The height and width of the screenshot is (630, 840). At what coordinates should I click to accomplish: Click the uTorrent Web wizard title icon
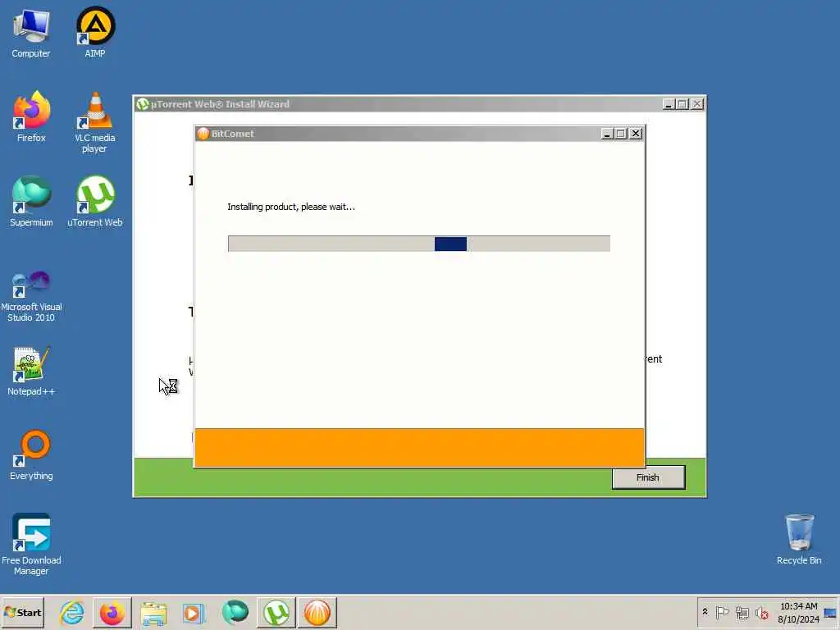pos(143,104)
